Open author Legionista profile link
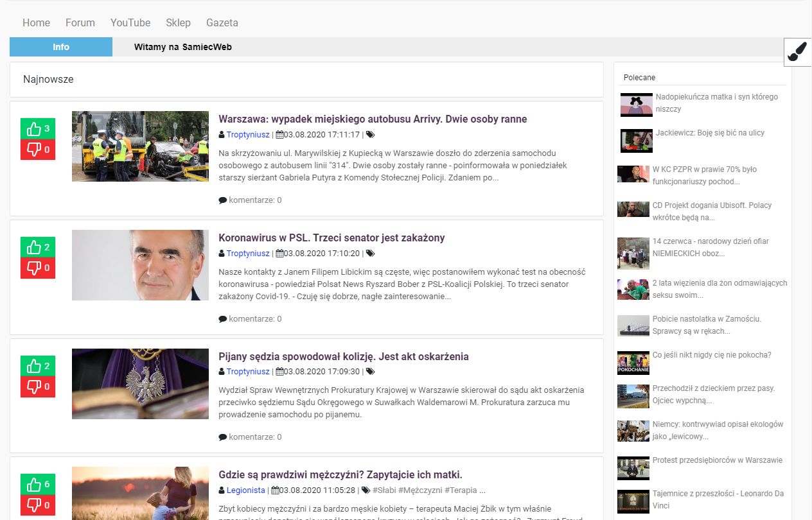The width and height of the screenshot is (812, 520). [x=246, y=490]
